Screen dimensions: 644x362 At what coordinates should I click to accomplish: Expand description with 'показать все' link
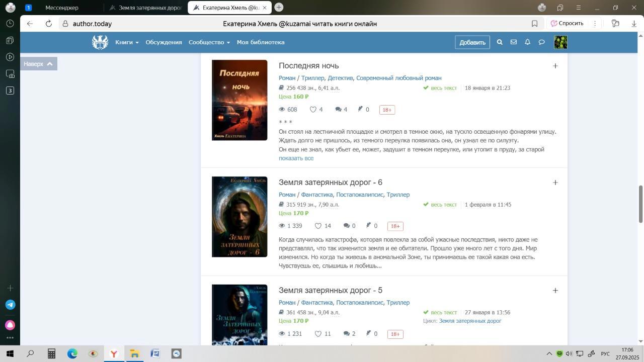[296, 158]
